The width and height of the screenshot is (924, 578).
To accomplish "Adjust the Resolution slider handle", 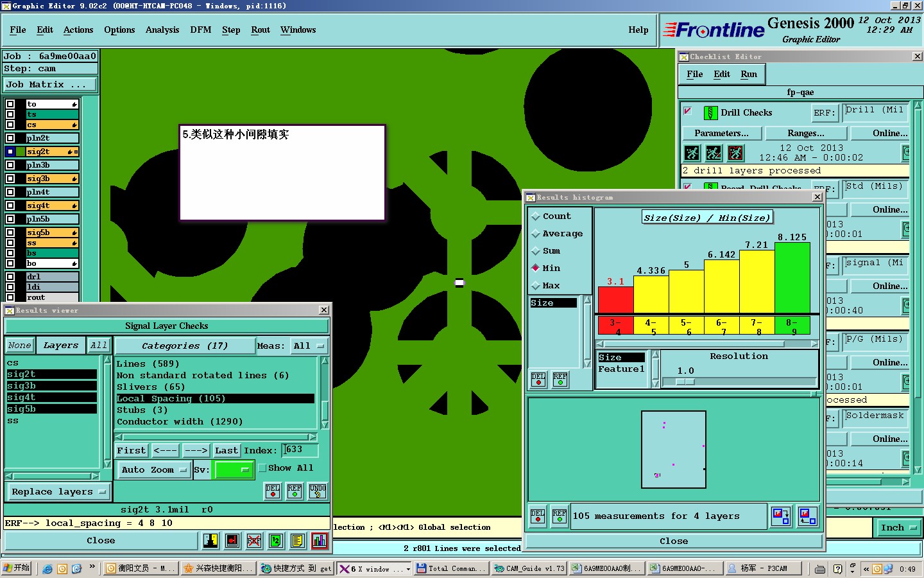I will 685,381.
